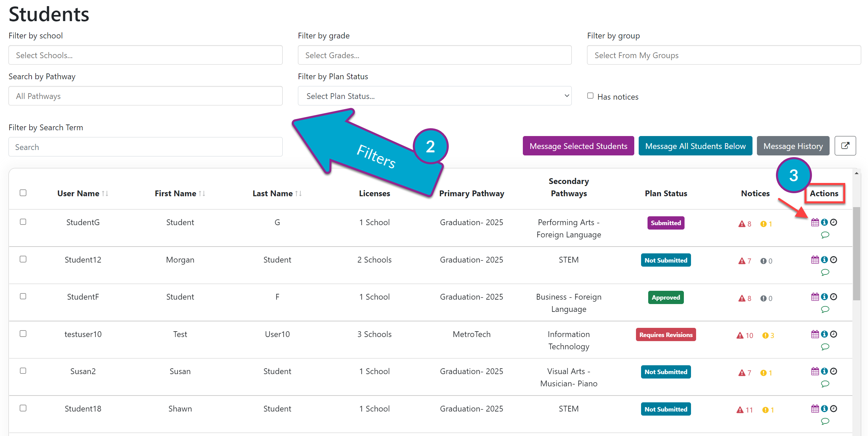The image size is (868, 436).
Task: Select the checkbox for Student12 row
Action: click(x=23, y=259)
